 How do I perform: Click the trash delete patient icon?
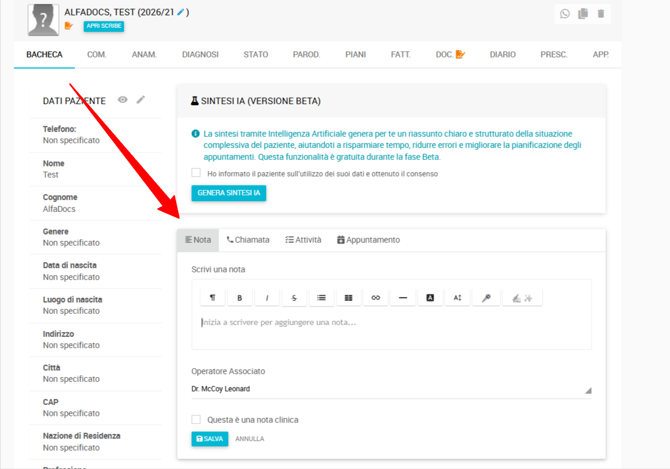point(600,14)
